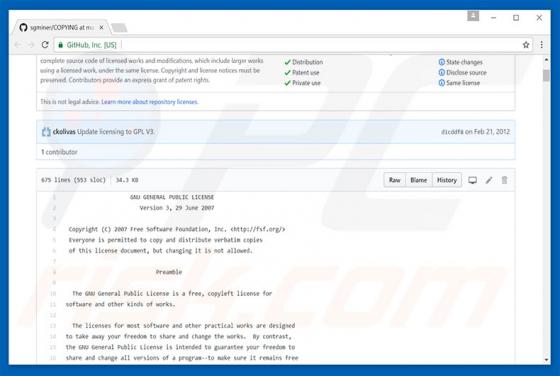Screen dimensions: 560x376
Task: Click the scrollbar down arrow
Action: tap(546, 360)
